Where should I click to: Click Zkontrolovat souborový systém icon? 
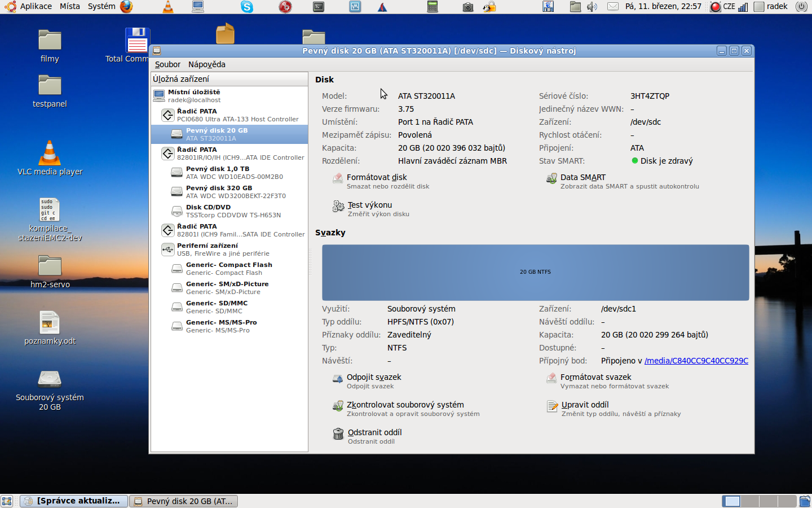click(x=338, y=406)
